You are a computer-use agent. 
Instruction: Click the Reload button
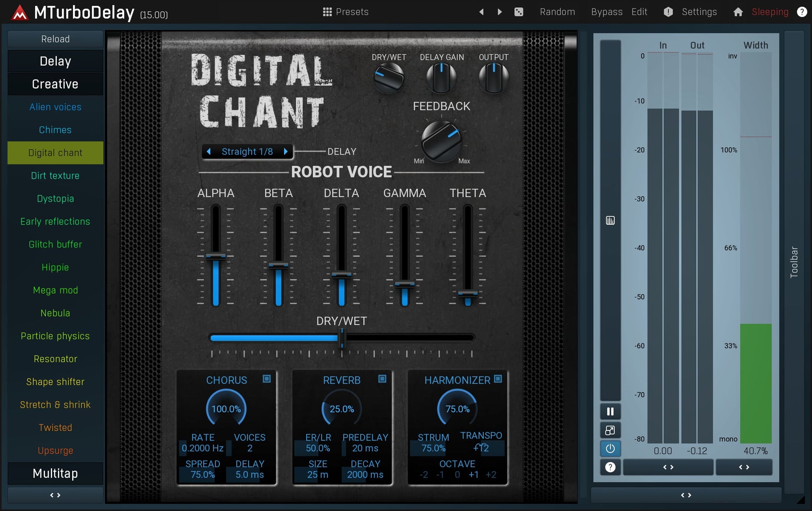(55, 39)
